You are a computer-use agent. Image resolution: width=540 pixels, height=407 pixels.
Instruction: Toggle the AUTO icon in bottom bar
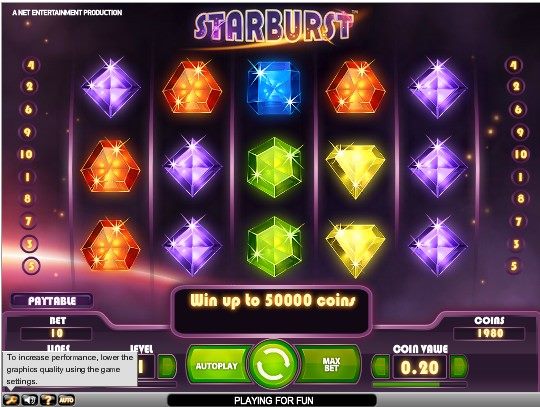tap(66, 400)
